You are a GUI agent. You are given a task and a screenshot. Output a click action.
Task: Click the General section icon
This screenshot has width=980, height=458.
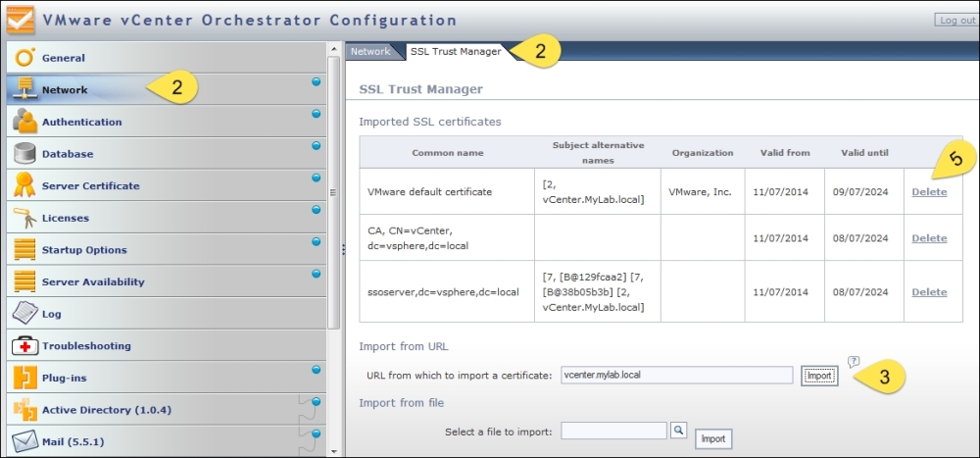[25, 58]
